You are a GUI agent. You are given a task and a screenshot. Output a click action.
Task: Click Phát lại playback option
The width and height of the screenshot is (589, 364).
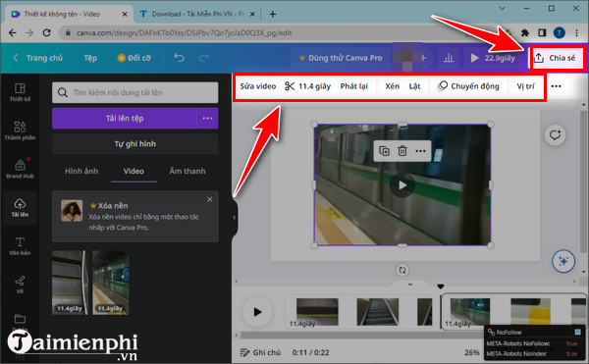click(x=353, y=86)
